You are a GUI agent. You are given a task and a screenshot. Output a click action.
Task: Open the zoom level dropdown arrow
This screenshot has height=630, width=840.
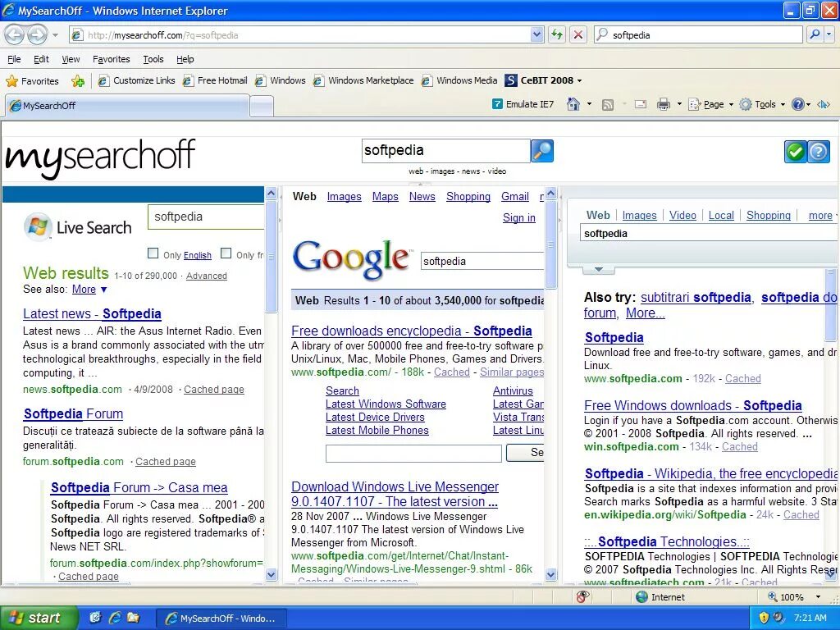[818, 597]
